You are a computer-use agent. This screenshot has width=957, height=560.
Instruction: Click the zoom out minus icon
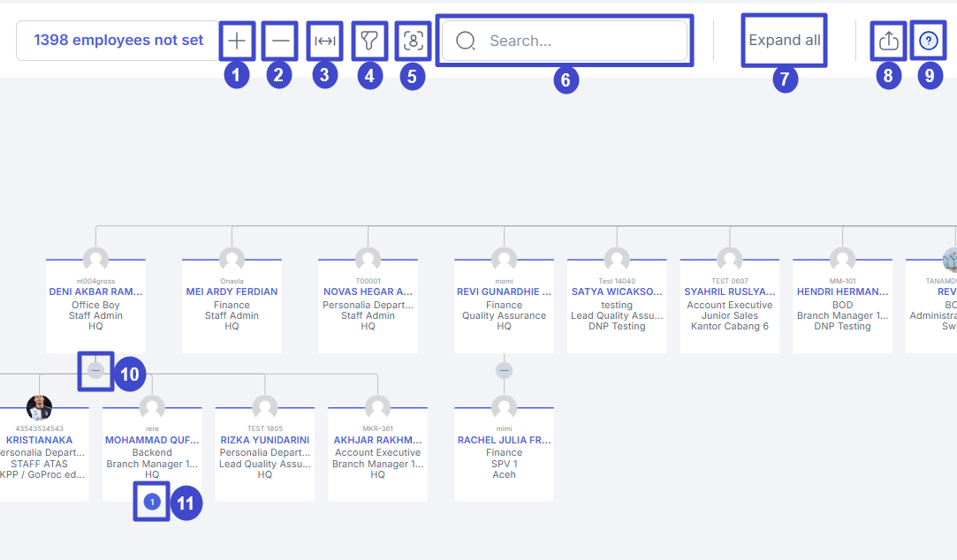tap(280, 41)
